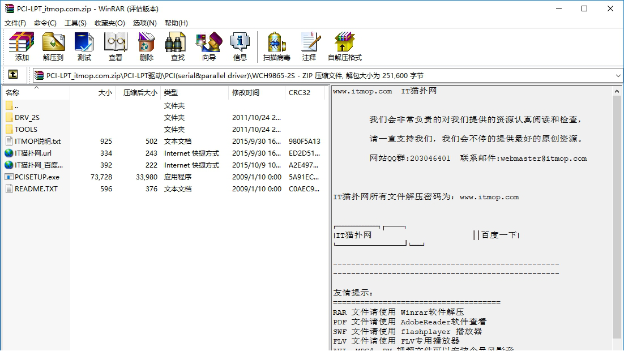Click the 百度一下 text in comment
This screenshot has height=364, width=624.
(499, 235)
